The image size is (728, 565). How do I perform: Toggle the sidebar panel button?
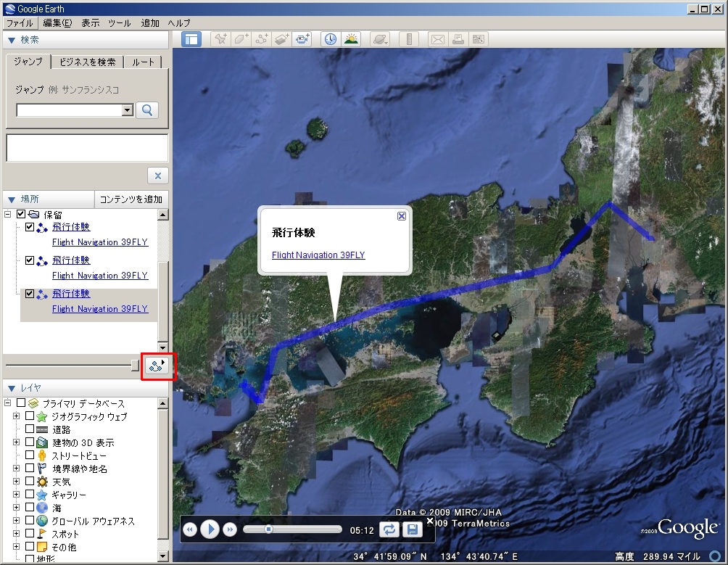click(x=191, y=39)
